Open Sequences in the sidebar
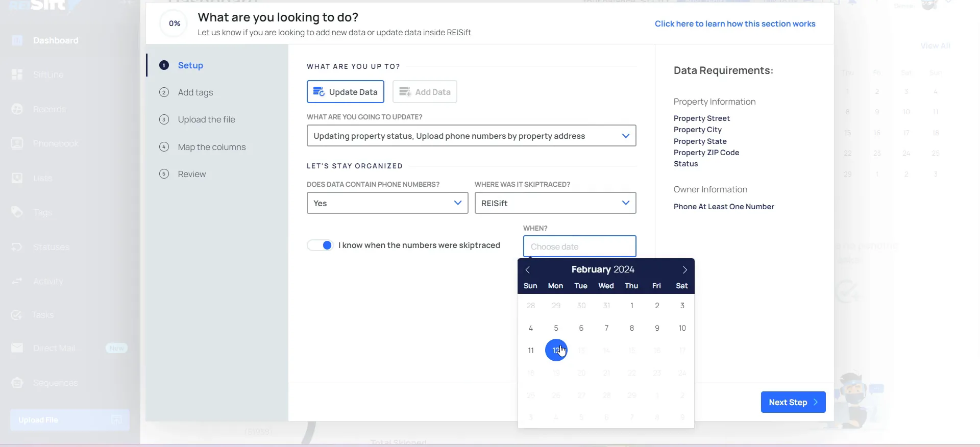Image resolution: width=980 pixels, height=447 pixels. click(x=55, y=383)
